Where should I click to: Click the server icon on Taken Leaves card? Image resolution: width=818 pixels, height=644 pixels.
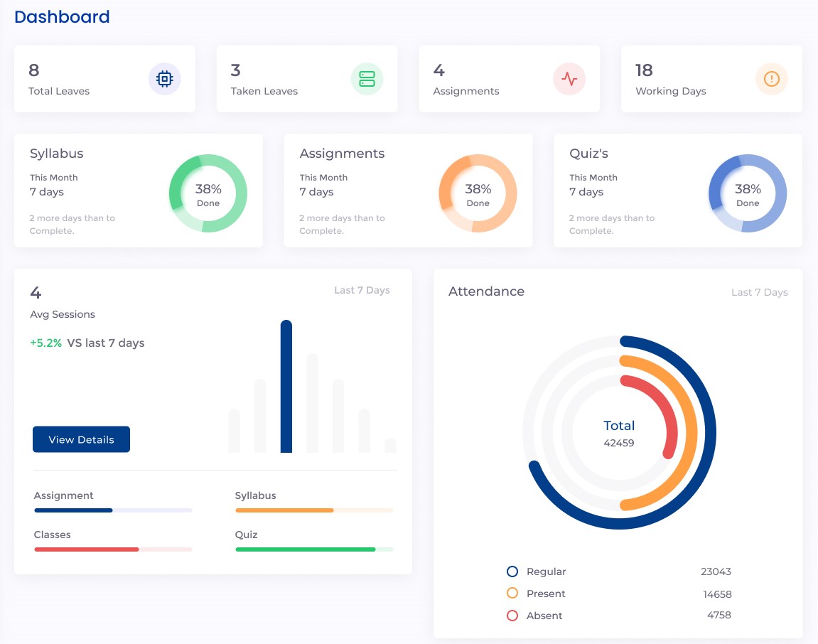coord(367,79)
